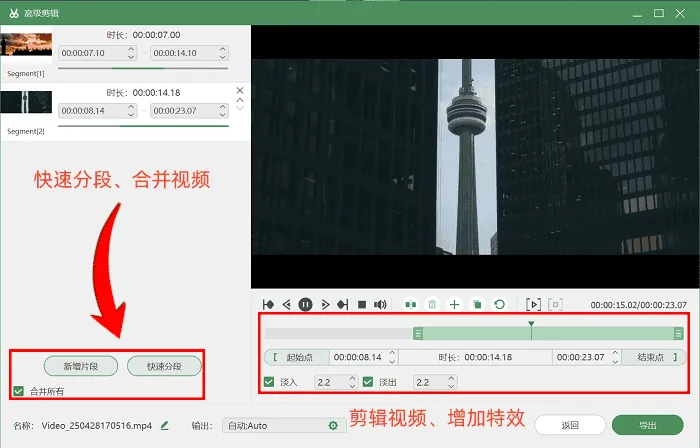Image resolution: width=700 pixels, height=448 pixels.
Task: Click the app logo icon in title bar
Action: pos(14,13)
